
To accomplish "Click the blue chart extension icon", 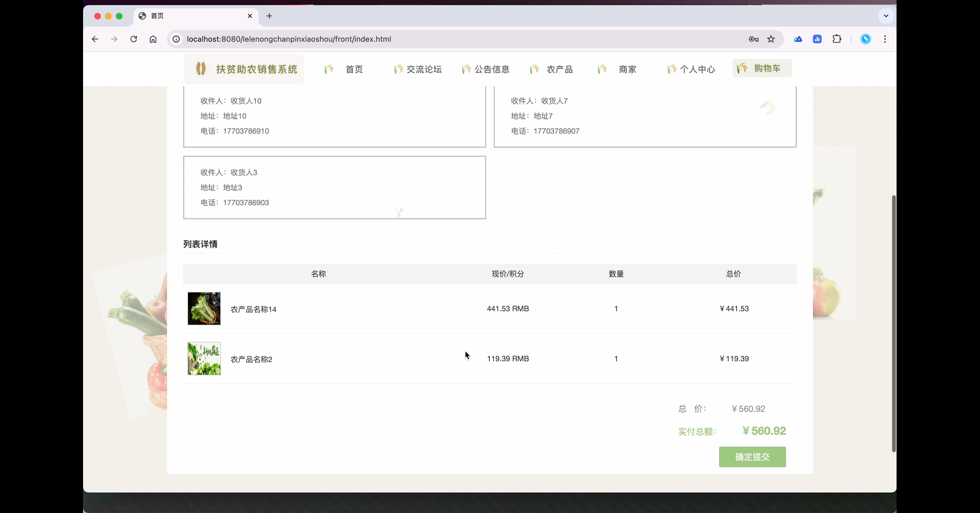I will coord(817,39).
